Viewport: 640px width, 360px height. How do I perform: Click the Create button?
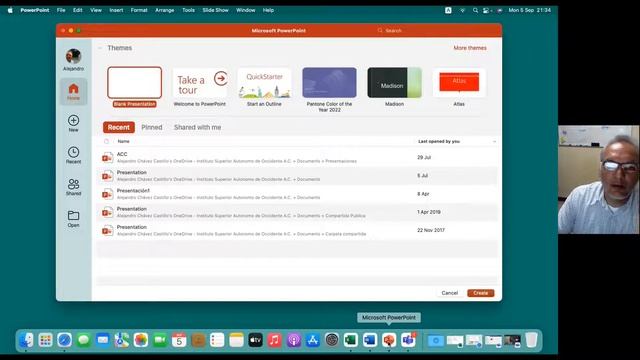coord(481,293)
